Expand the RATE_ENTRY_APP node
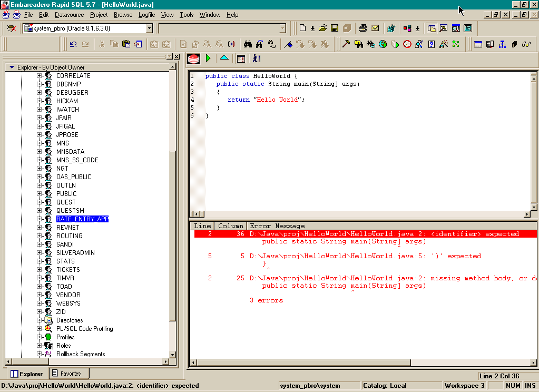 [x=39, y=219]
